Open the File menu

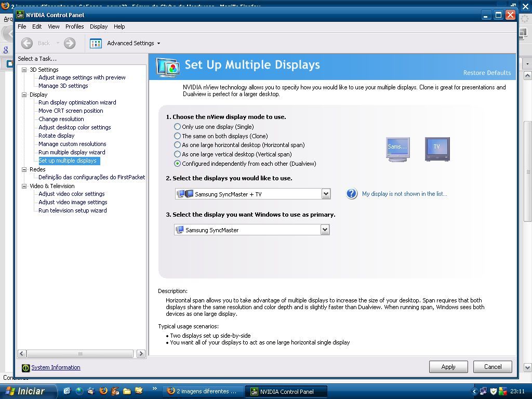[x=22, y=26]
